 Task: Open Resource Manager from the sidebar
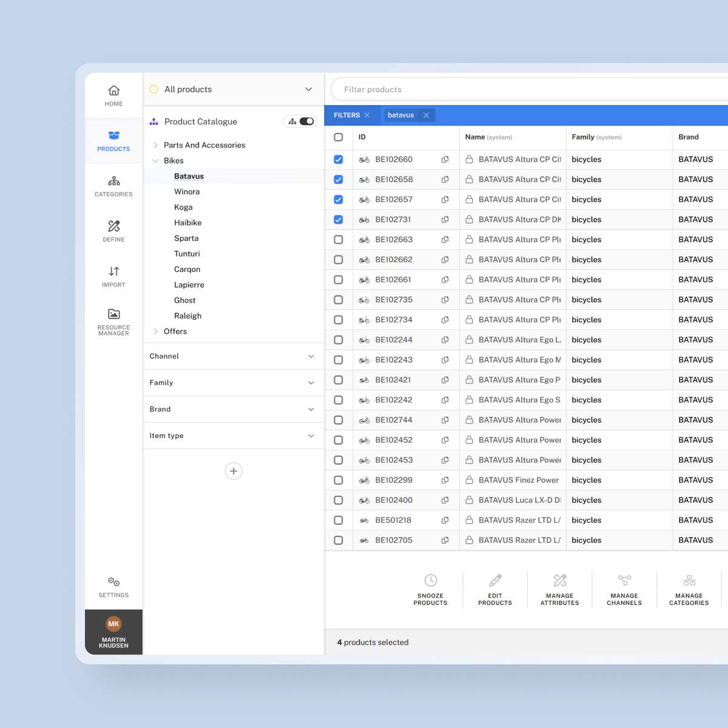[113, 321]
